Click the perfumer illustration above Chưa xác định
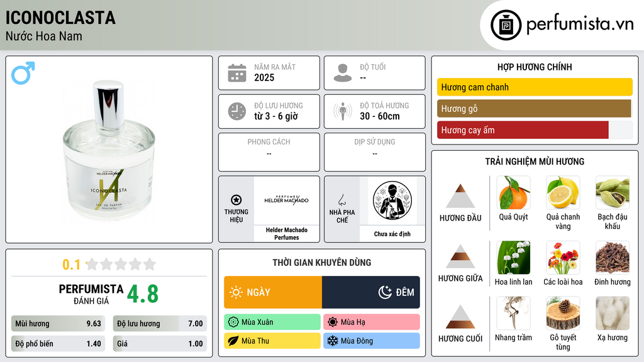 point(392,200)
